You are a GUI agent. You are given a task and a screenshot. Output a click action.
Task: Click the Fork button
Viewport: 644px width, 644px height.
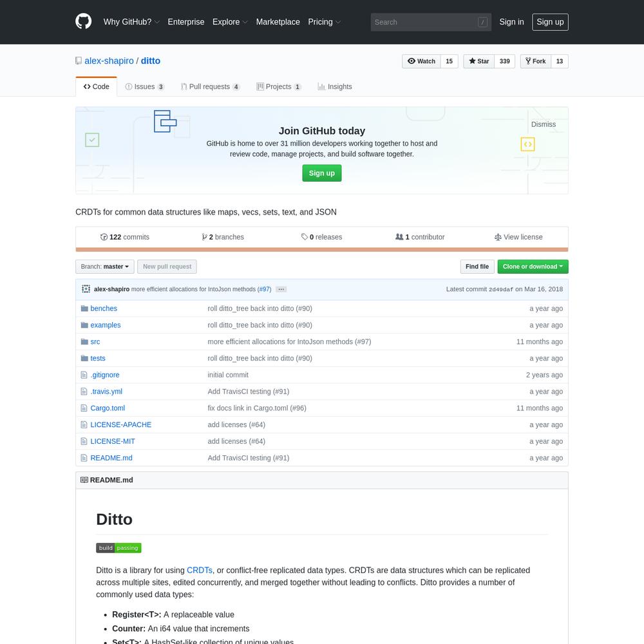pos(536,61)
